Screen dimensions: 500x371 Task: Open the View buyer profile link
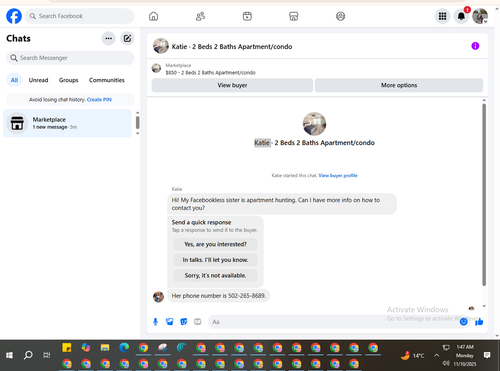(338, 175)
